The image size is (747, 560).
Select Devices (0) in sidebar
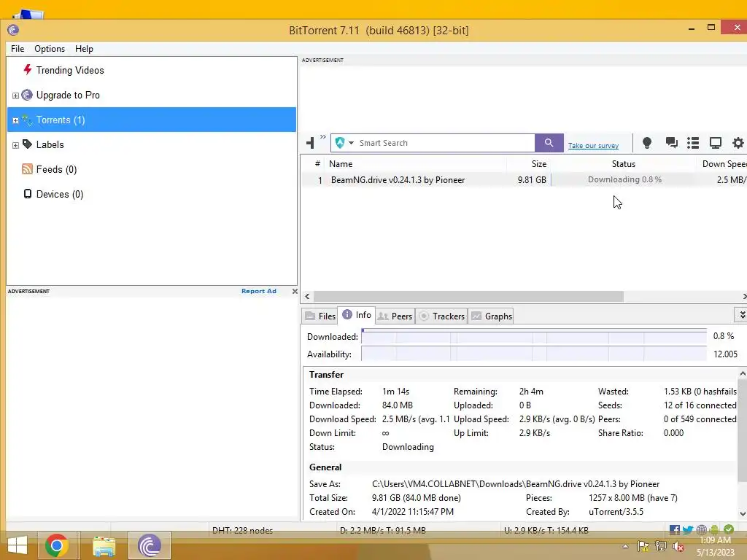coord(60,194)
